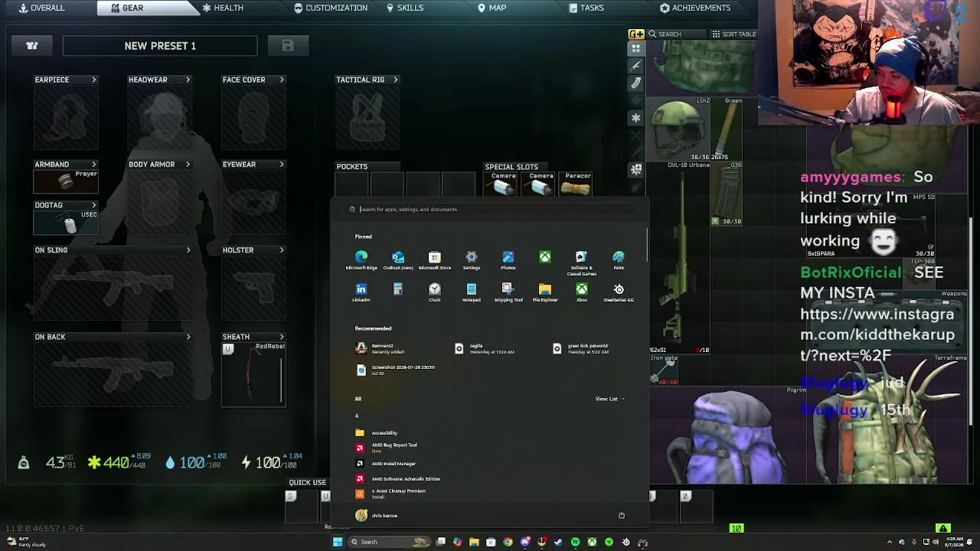Select the weapons filter icon in stash sidebar
Screen dimensions: 980x551
636,65
